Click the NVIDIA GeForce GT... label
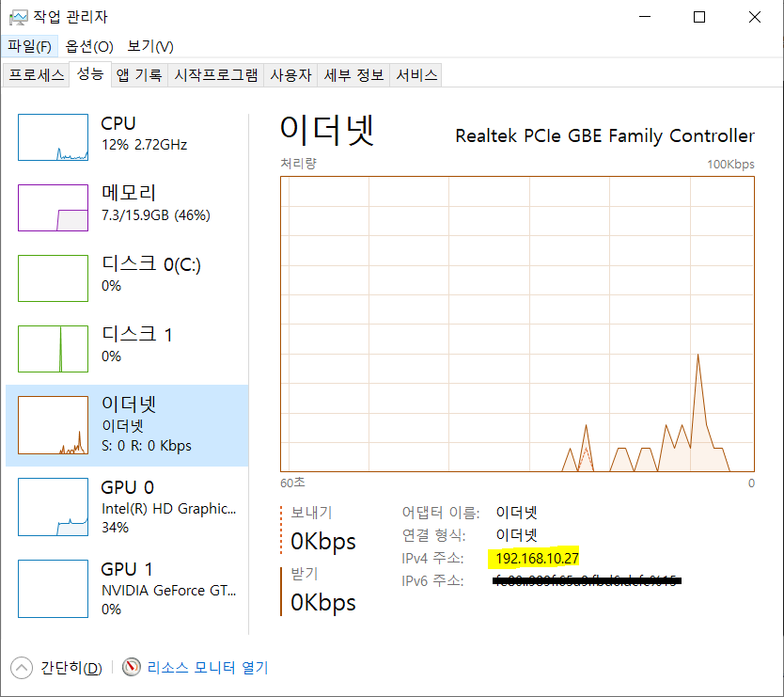The image size is (784, 697). click(x=168, y=591)
